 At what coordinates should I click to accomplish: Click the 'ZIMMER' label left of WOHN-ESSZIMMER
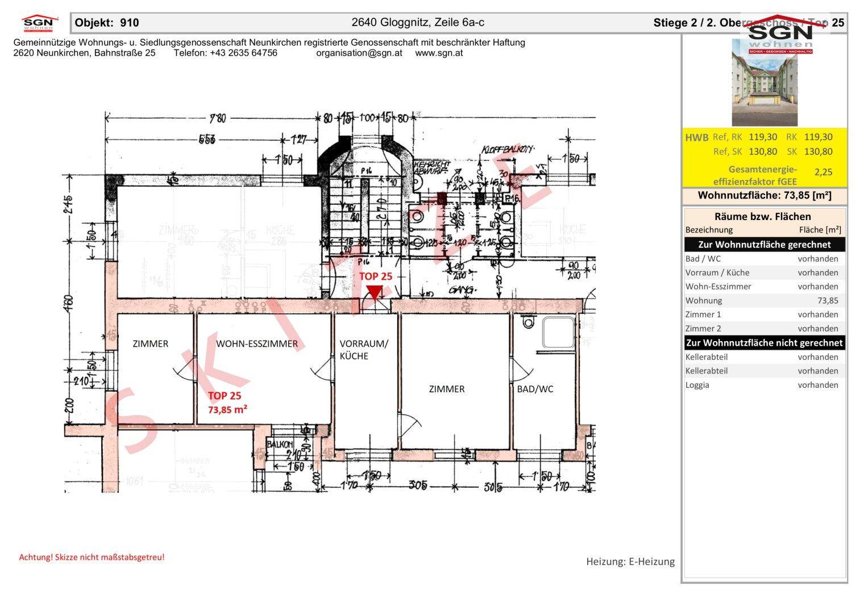click(150, 344)
